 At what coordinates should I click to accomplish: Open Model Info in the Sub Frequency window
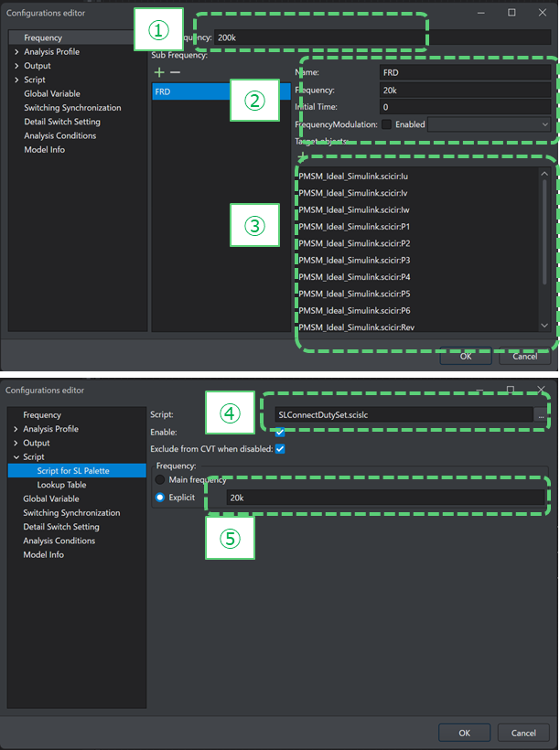point(45,150)
